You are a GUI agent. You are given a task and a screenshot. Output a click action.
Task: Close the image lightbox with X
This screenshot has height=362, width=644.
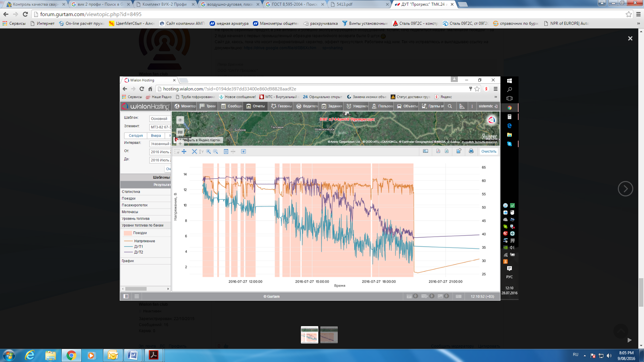pyautogui.click(x=630, y=39)
